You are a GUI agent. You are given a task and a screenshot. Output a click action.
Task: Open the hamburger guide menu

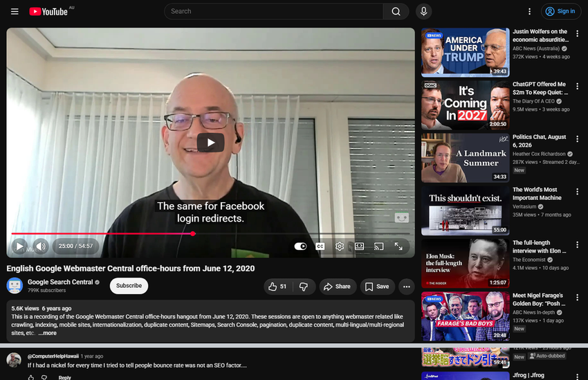(15, 11)
